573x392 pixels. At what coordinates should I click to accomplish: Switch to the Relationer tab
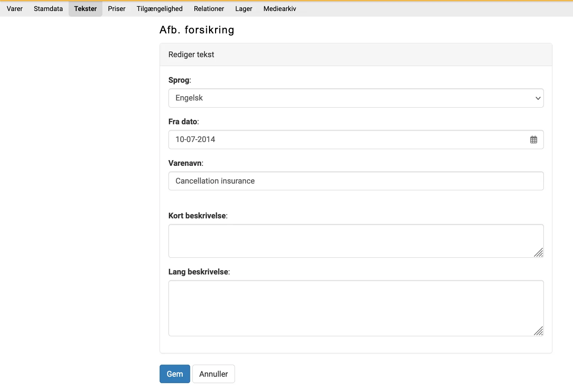(x=209, y=9)
